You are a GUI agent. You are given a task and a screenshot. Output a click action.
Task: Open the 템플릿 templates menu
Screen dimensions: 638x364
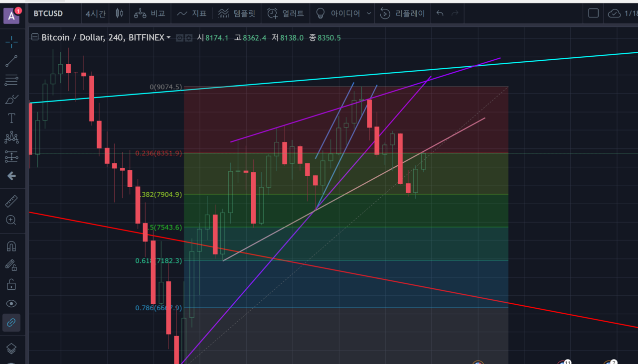click(x=237, y=13)
